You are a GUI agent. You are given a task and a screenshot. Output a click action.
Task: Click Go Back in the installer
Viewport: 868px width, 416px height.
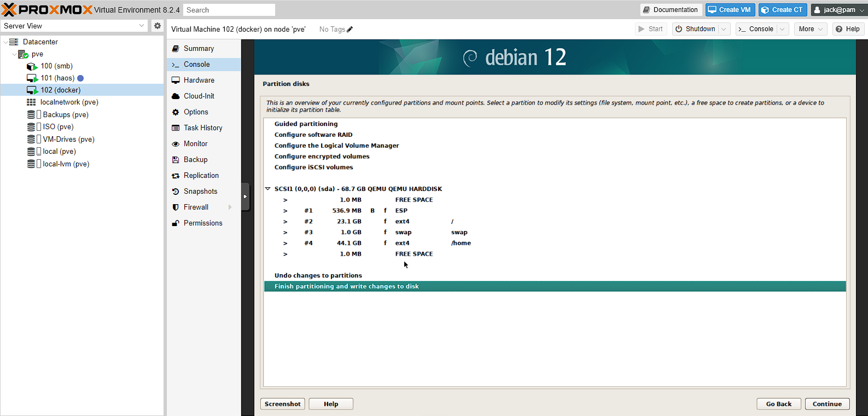click(779, 404)
